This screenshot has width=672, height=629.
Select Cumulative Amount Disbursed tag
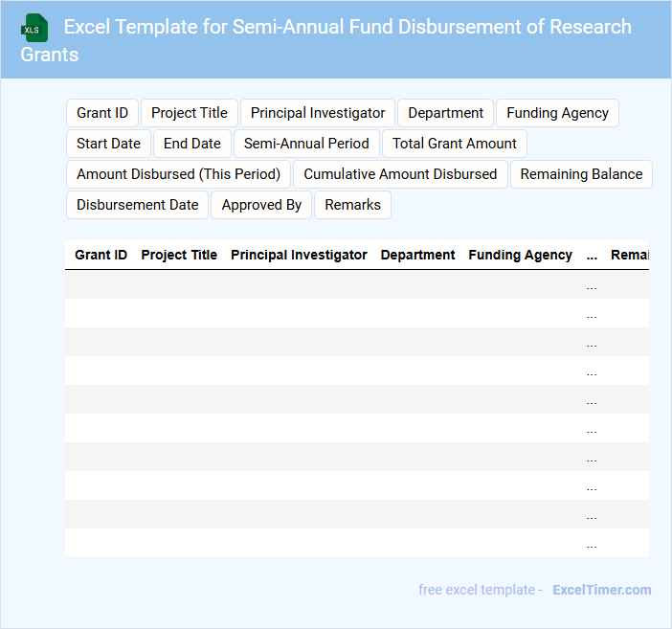tap(400, 174)
